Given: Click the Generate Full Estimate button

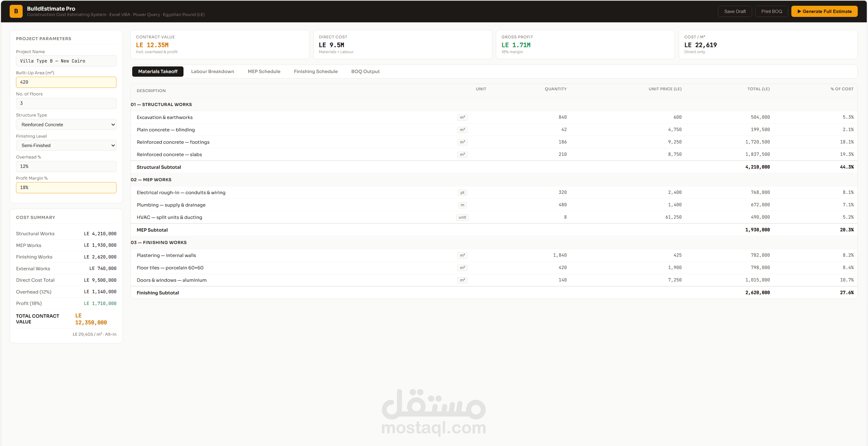Looking at the screenshot, I should point(824,11).
